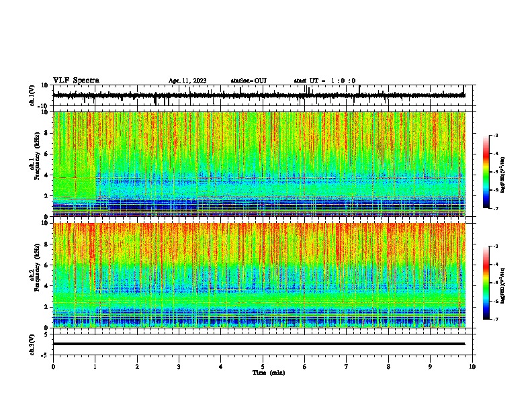532x411 pixels.
Task: Click the 2 kHz tick on ch.2 spectrogram
Action: (x=47, y=307)
